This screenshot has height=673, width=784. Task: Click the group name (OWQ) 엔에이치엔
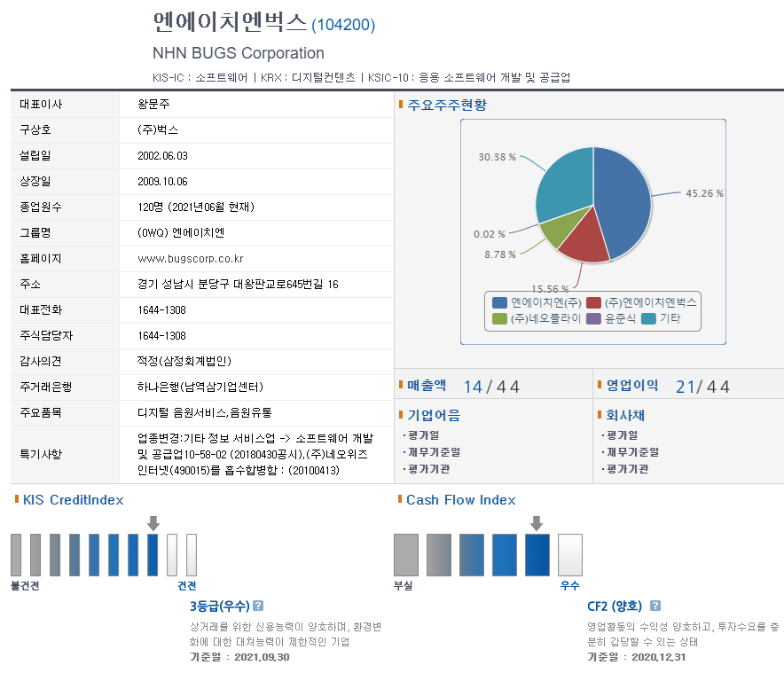coord(181,232)
